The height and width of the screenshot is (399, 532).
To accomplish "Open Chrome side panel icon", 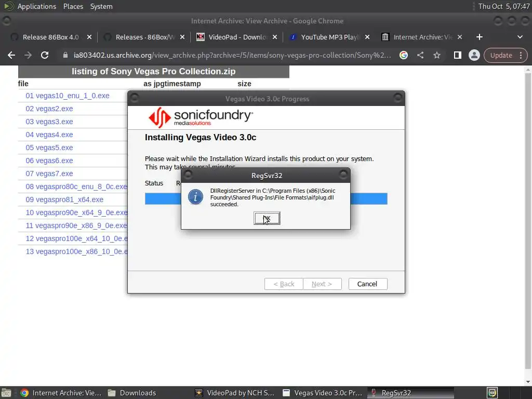I will point(457,55).
